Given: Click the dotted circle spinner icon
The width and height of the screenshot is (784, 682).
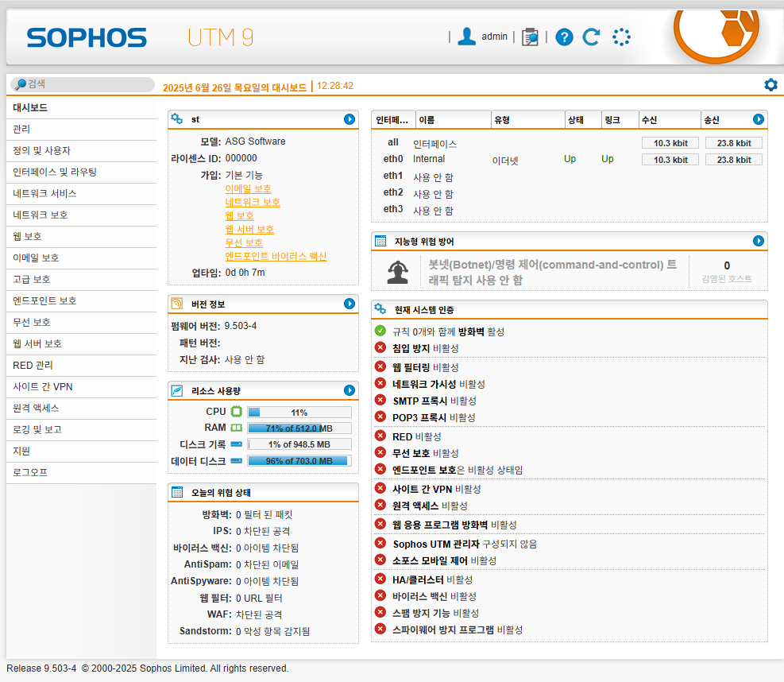Looking at the screenshot, I should coord(621,37).
